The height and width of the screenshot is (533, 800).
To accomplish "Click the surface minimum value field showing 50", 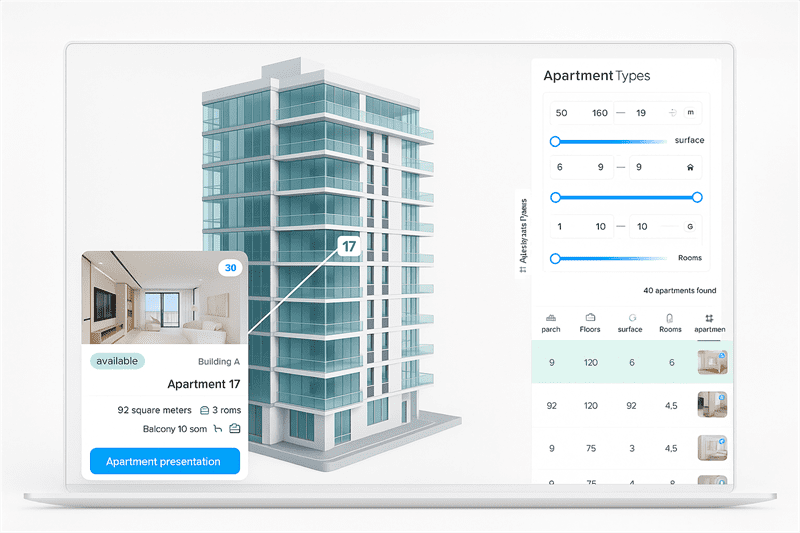I will coord(561,113).
